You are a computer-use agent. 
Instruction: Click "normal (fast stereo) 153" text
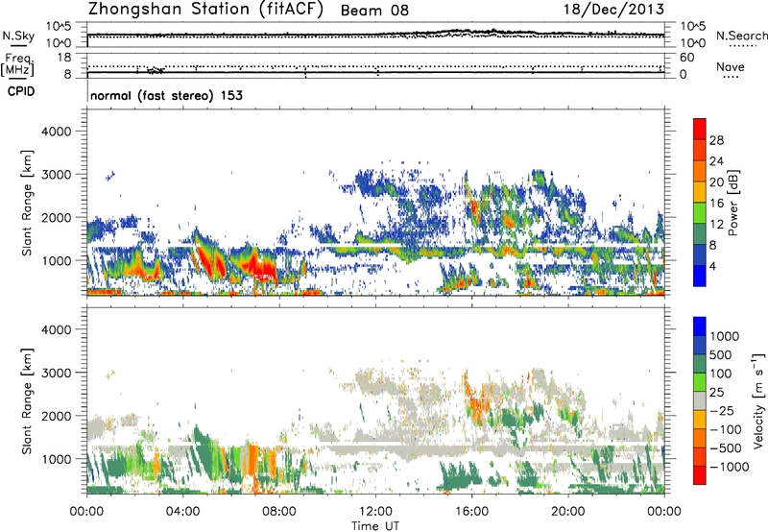tap(166, 95)
